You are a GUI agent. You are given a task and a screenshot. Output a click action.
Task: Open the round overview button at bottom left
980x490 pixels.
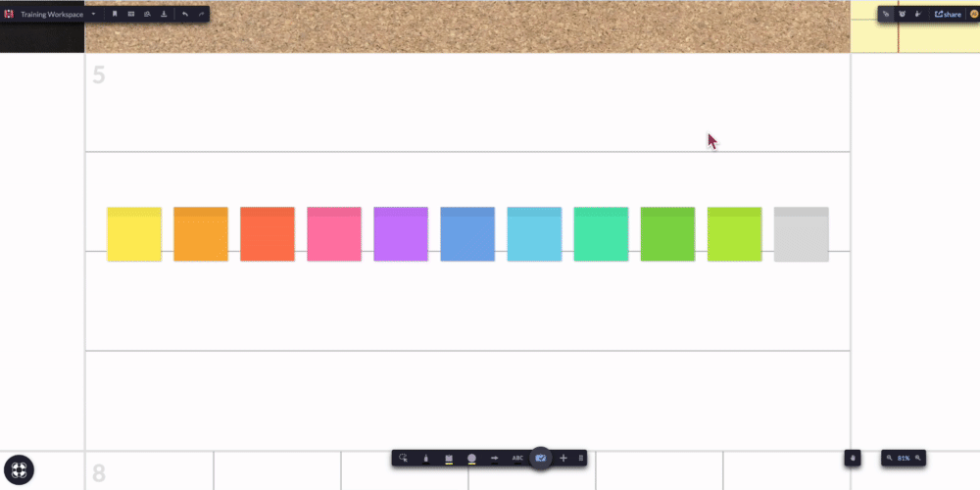19,469
